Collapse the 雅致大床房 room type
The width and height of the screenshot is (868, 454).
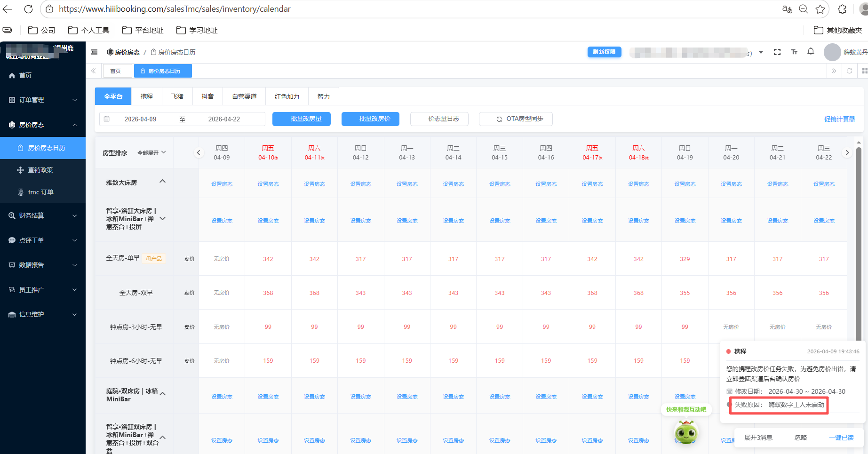tap(162, 182)
